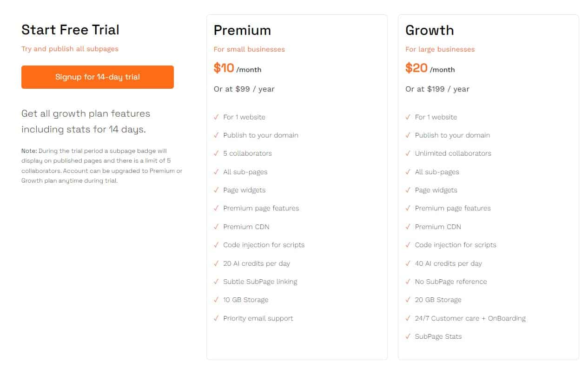Click the $20 /month price in Growth
The width and height of the screenshot is (588, 368).
coord(430,68)
